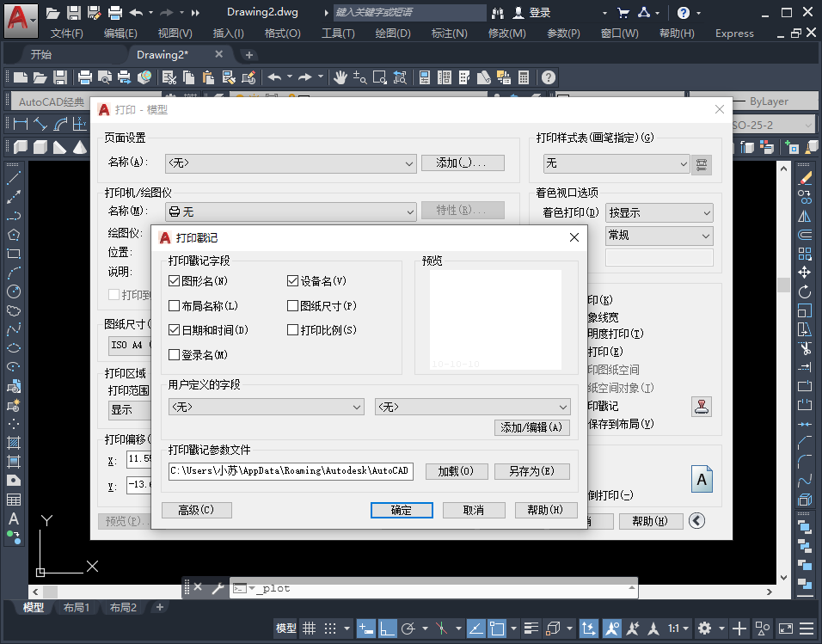Screen dimensions: 822x644
Task: Open the printer name dropdown
Action: click(x=291, y=212)
